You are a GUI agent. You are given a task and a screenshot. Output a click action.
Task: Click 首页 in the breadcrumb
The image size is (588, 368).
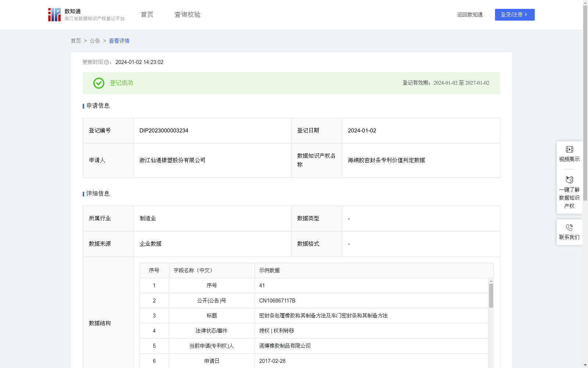click(76, 41)
